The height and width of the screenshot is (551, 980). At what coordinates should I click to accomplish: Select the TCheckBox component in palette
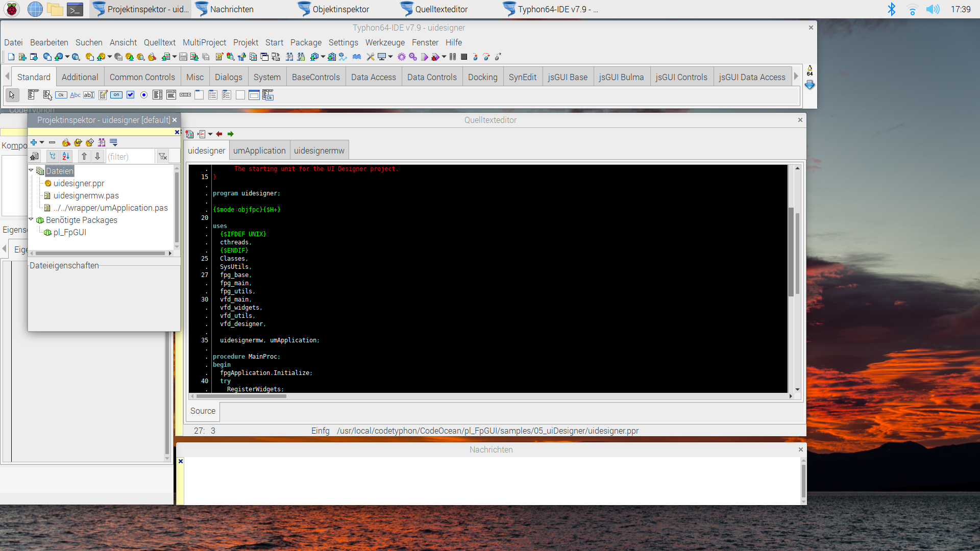click(x=130, y=95)
